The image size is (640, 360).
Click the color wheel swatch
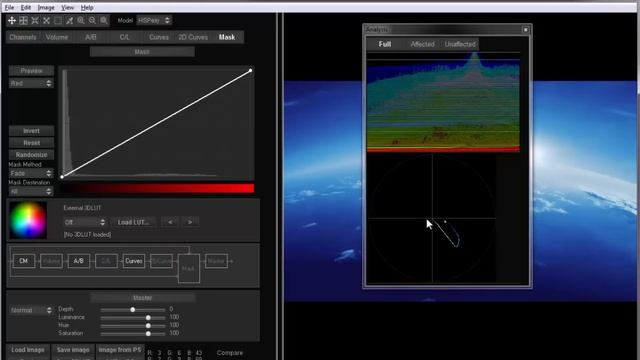coord(28,220)
